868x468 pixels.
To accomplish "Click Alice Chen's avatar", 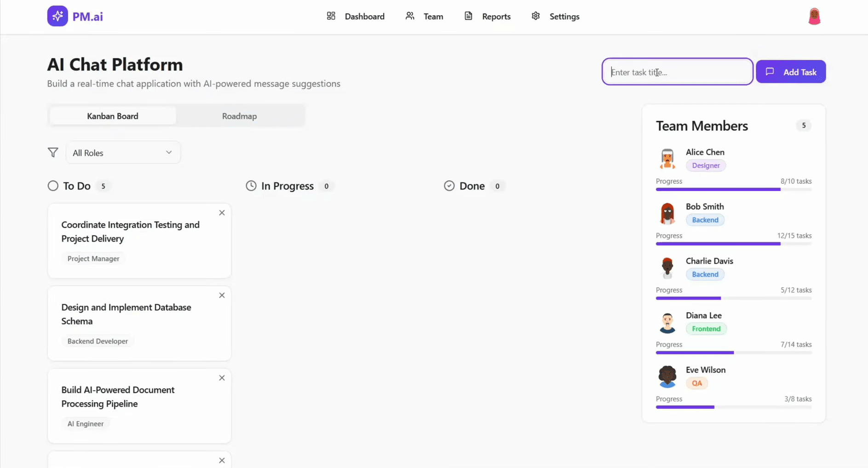I will pos(667,159).
